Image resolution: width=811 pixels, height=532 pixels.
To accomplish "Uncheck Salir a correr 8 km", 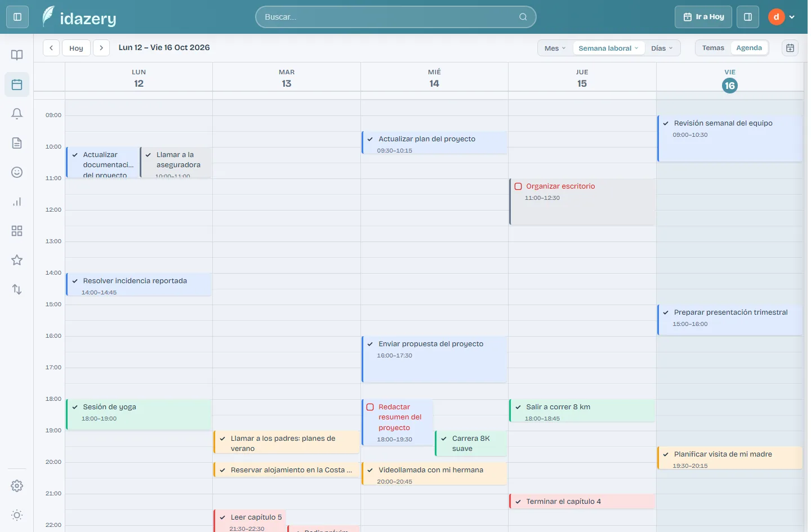I will pos(518,407).
